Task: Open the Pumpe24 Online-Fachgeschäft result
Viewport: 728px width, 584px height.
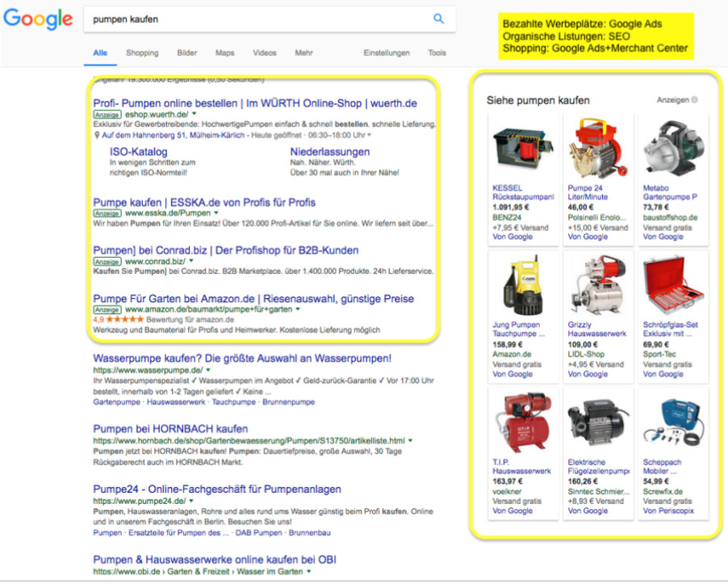Action: click(217, 489)
